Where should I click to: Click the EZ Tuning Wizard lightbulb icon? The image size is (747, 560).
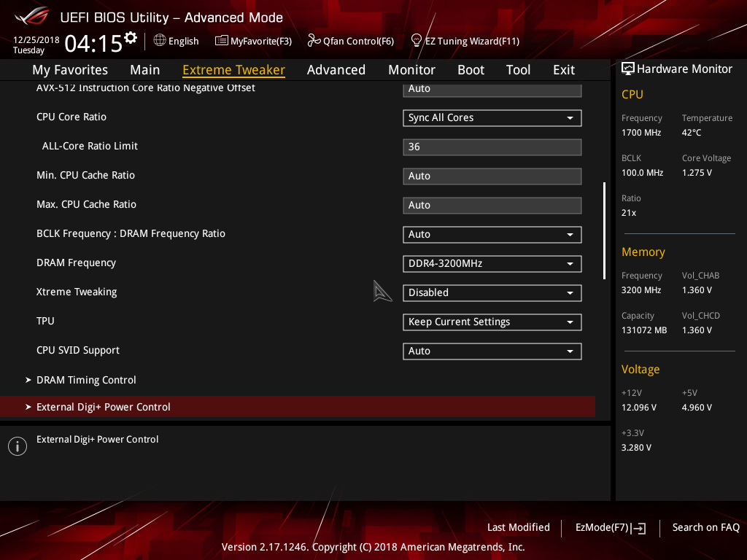pos(416,41)
